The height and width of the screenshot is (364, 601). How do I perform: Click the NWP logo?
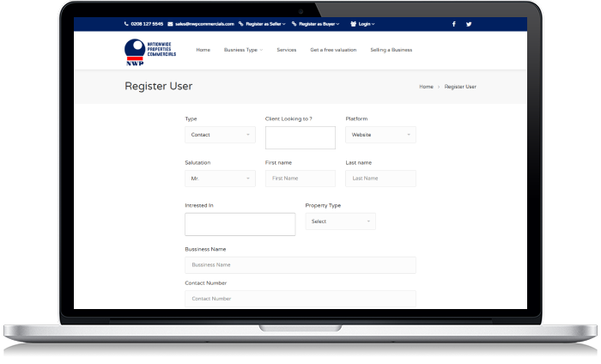[150, 52]
